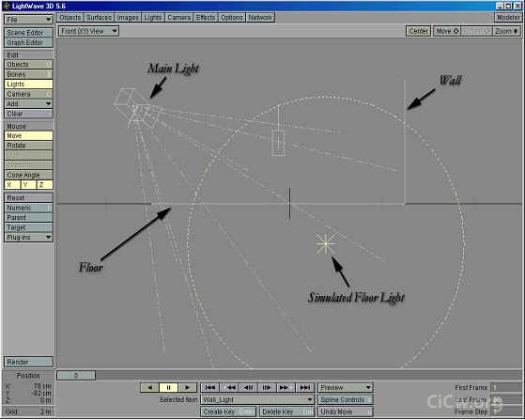
Task: Open the Graph Editor
Action: (28, 42)
